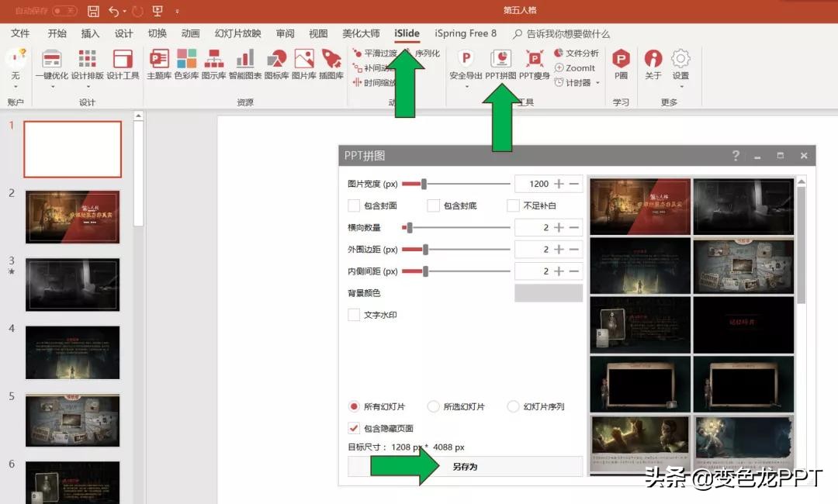Open iSlide 设置 settings
The height and width of the screenshot is (504, 838).
[x=681, y=64]
